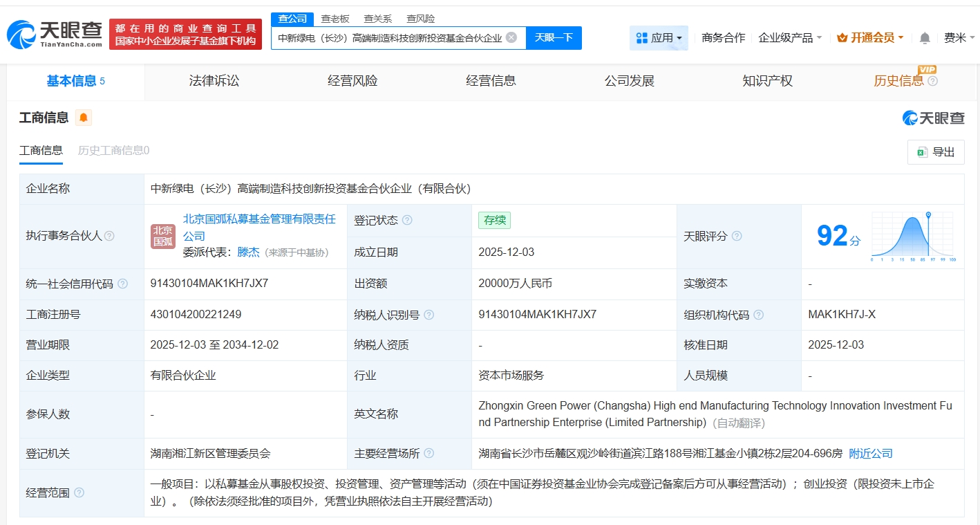The image size is (980, 525).
Task: Switch to the 法律诉讼 tab
Action: click(214, 81)
